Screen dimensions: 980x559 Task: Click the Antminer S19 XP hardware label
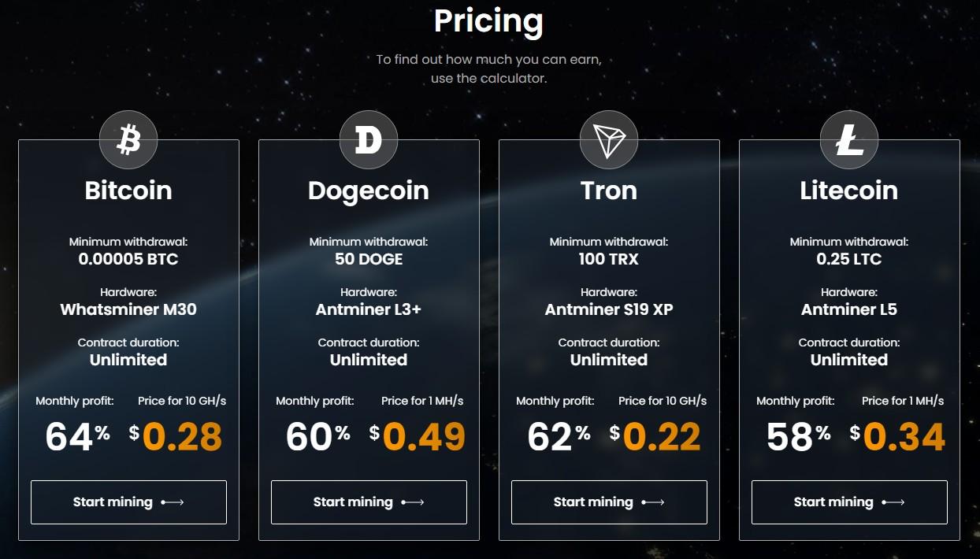coord(609,309)
